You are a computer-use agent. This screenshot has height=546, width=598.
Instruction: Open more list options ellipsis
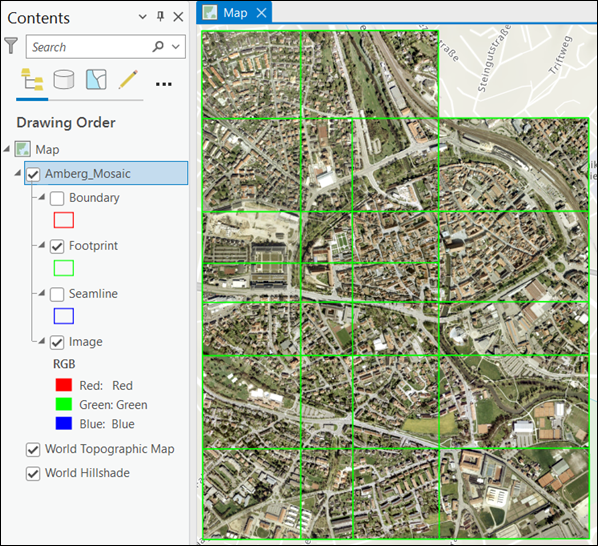164,84
